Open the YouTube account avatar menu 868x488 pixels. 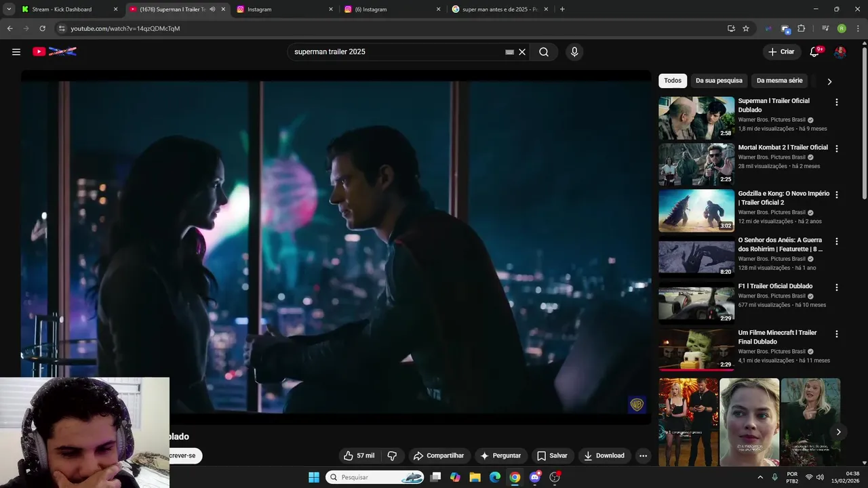click(x=840, y=52)
